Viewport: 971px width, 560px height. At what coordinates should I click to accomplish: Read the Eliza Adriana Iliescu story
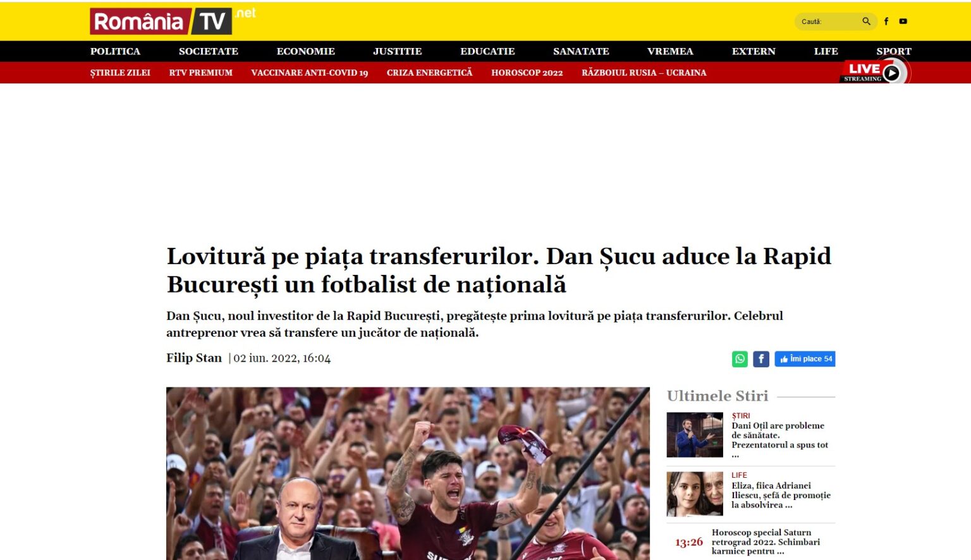(781, 495)
